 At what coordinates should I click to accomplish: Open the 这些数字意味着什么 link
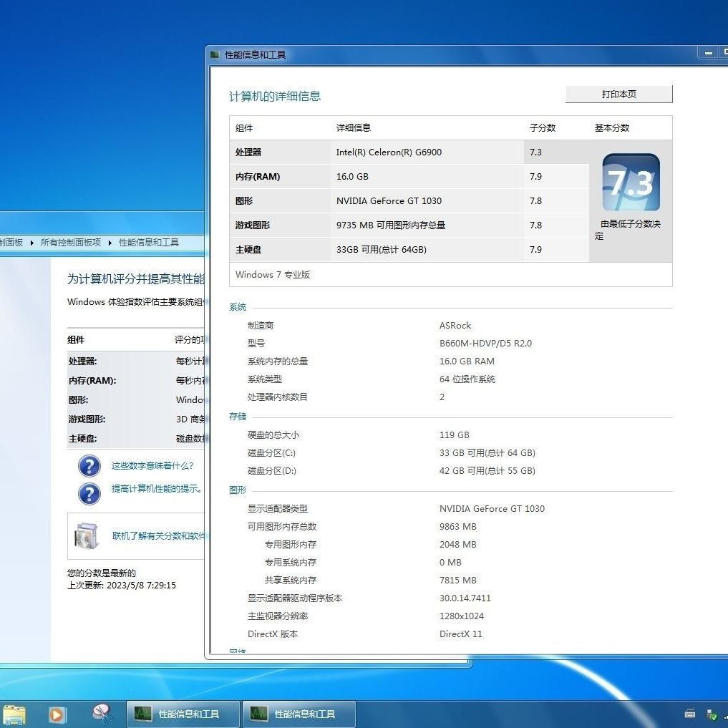[x=152, y=466]
